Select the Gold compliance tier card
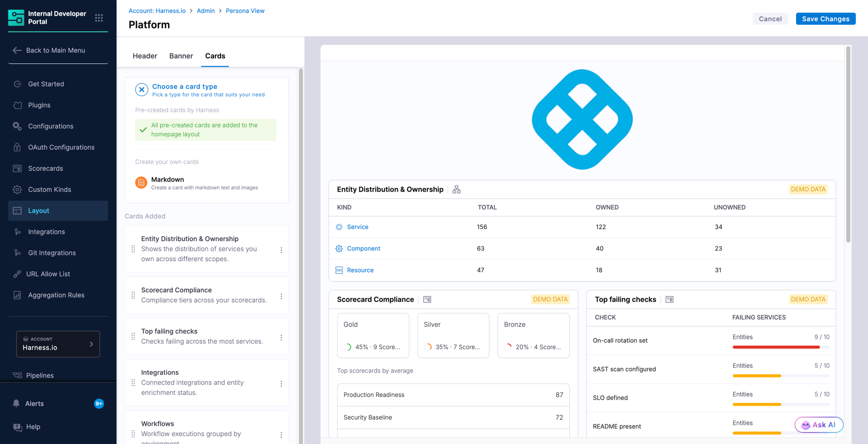 coord(373,335)
